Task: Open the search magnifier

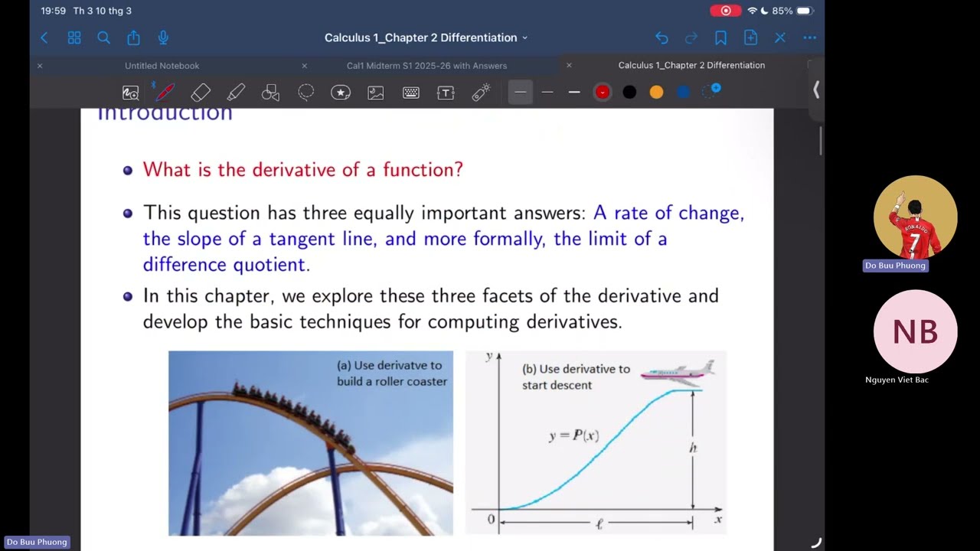Action: click(104, 37)
